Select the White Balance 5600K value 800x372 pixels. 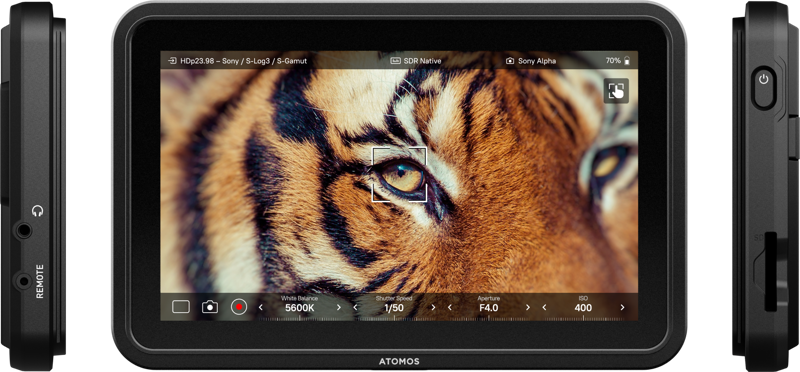(x=299, y=308)
